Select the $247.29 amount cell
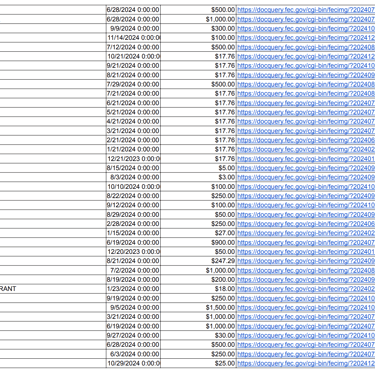Screen dimensions: 375x375 click(x=199, y=261)
